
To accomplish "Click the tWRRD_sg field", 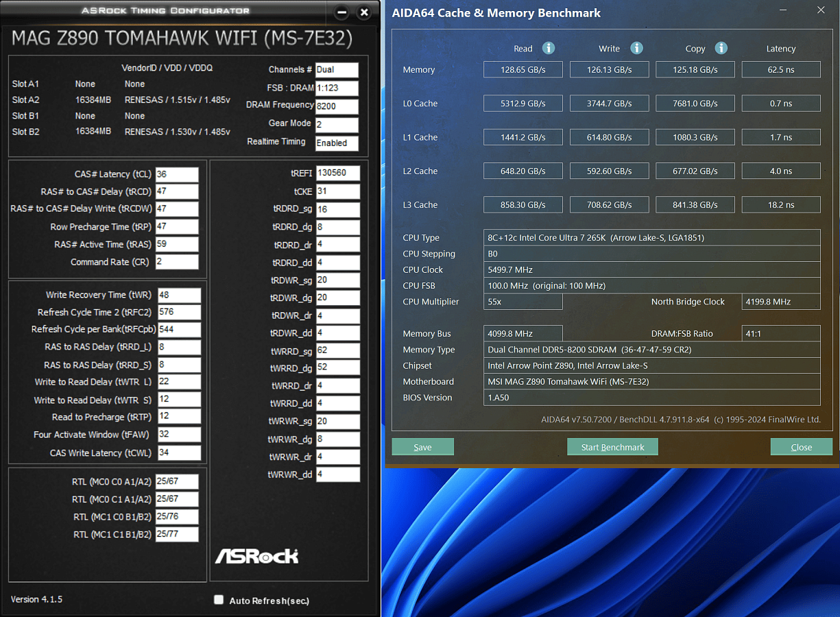I will [337, 350].
